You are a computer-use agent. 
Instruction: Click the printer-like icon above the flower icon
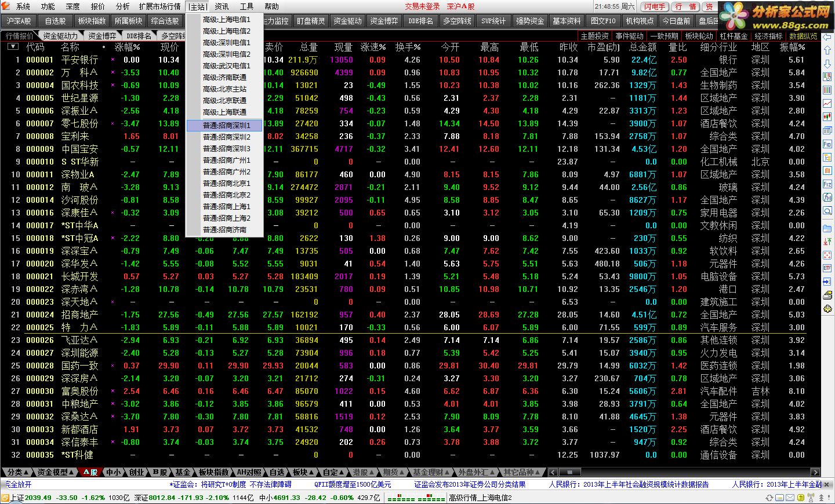pyautogui.click(x=827, y=294)
